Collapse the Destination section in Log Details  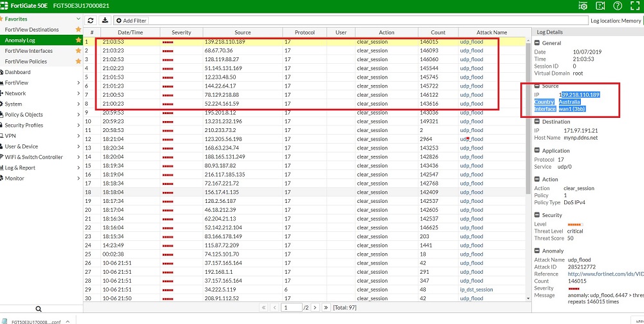click(x=537, y=121)
